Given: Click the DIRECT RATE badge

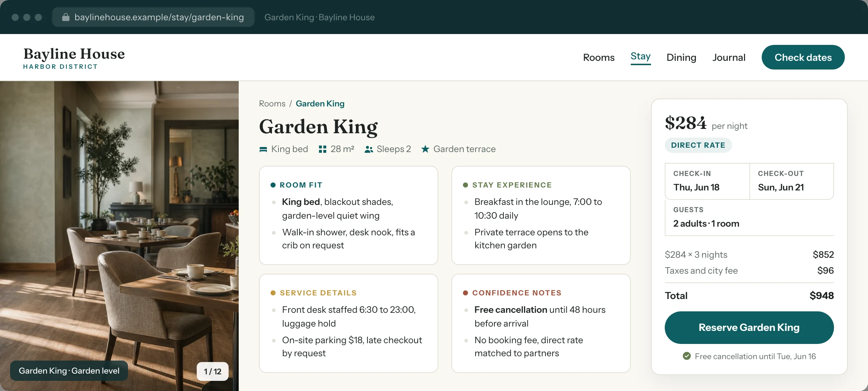Looking at the screenshot, I should click(698, 145).
